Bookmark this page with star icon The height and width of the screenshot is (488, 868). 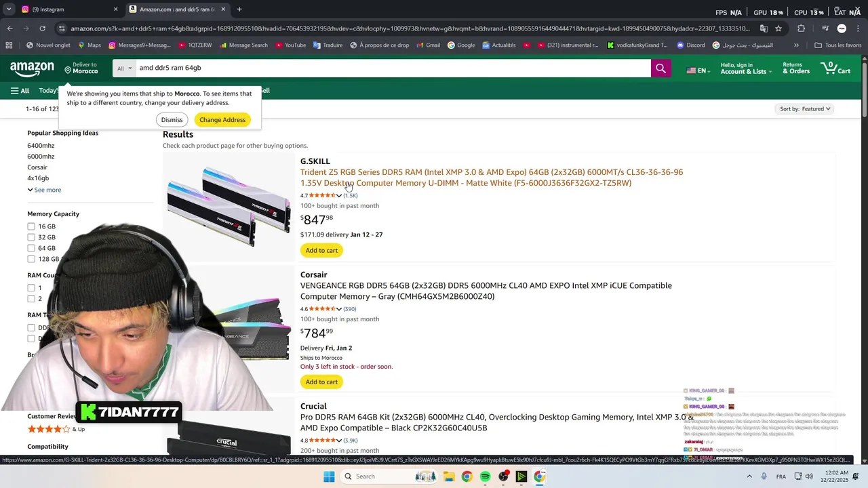coord(778,28)
